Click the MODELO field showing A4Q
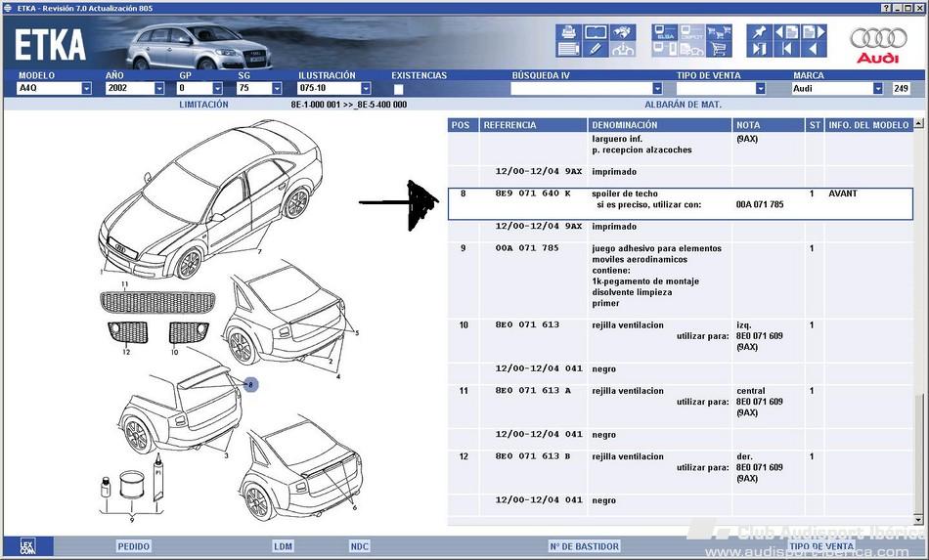This screenshot has width=929, height=560. click(x=49, y=88)
